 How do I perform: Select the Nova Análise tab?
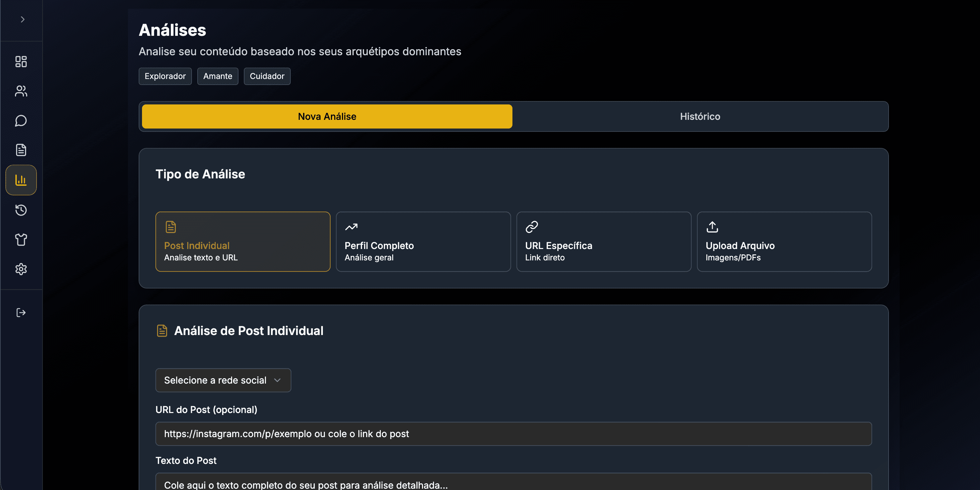pyautogui.click(x=327, y=116)
